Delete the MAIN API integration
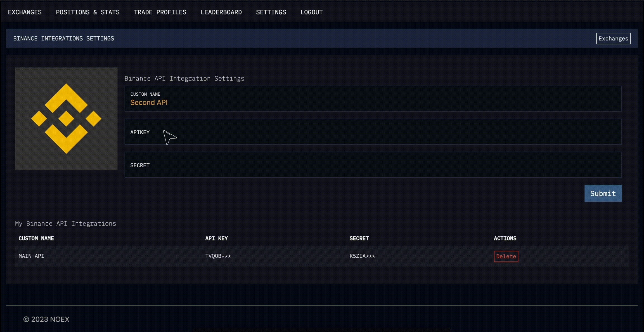644x332 pixels. (506, 256)
